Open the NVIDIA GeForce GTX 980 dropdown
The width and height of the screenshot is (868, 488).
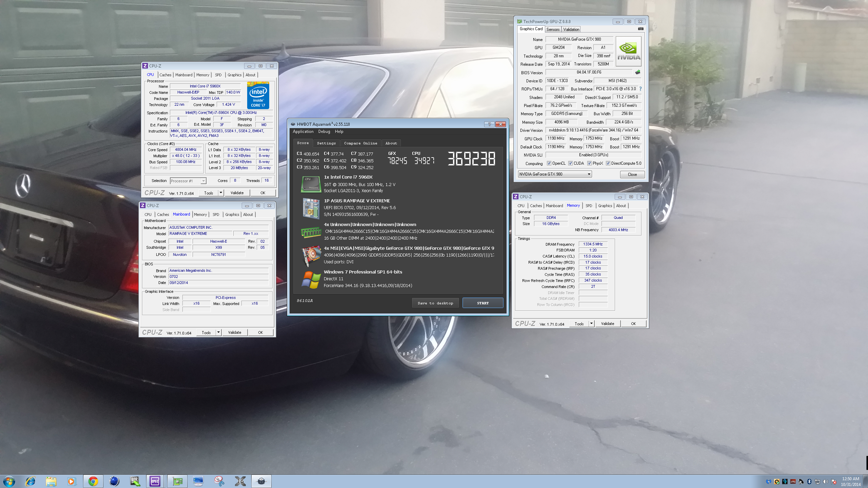click(x=555, y=174)
